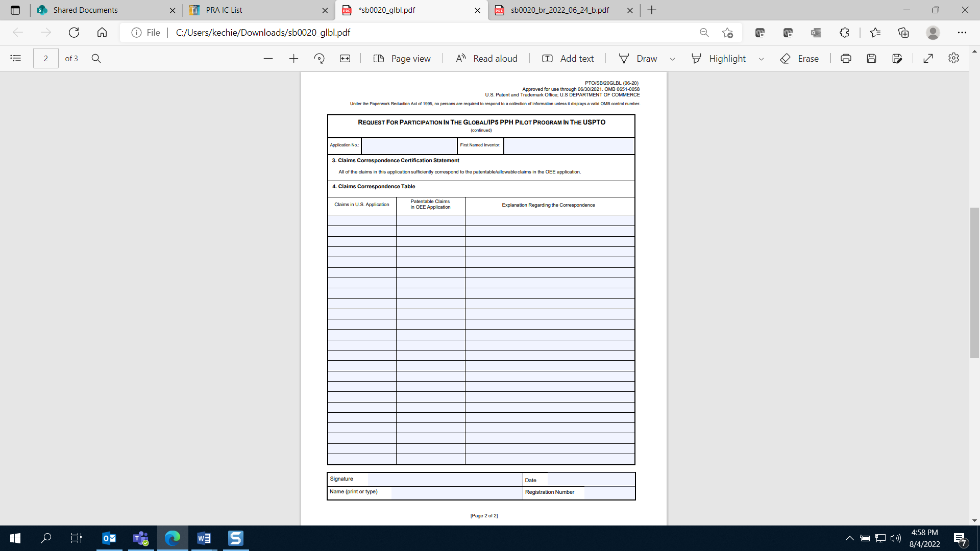Click the Print PDF icon
The width and height of the screenshot is (980, 551).
coord(846,59)
